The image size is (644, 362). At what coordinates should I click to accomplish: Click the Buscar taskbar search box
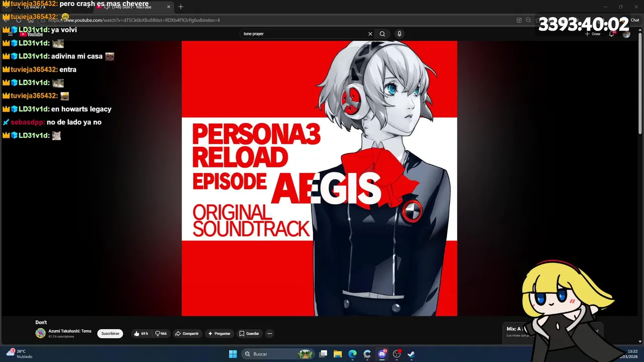(278, 354)
